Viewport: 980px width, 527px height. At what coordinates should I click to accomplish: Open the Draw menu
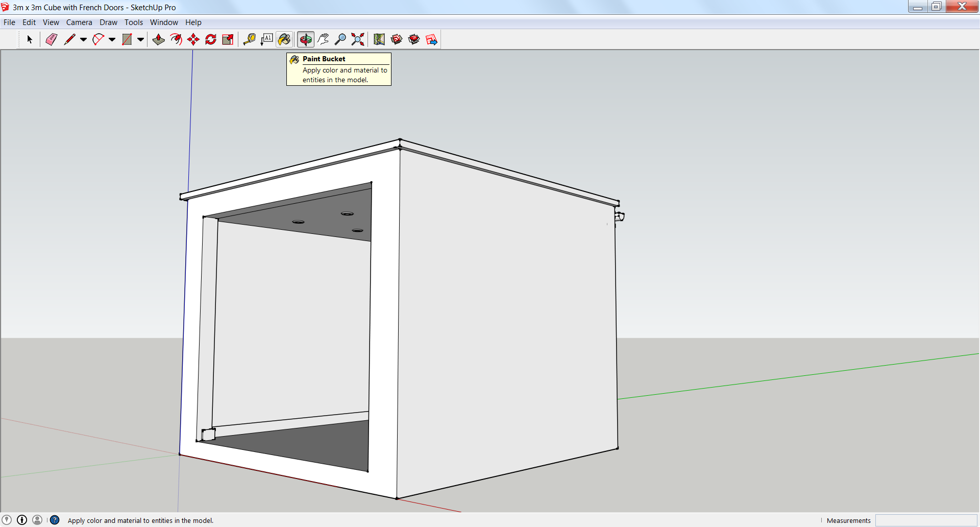(108, 22)
